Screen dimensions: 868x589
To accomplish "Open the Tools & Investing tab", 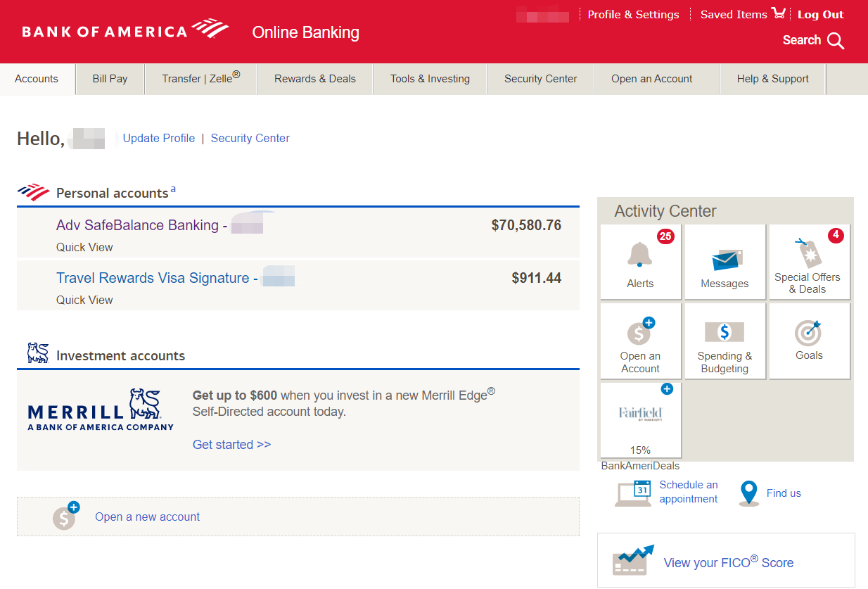I will click(430, 79).
